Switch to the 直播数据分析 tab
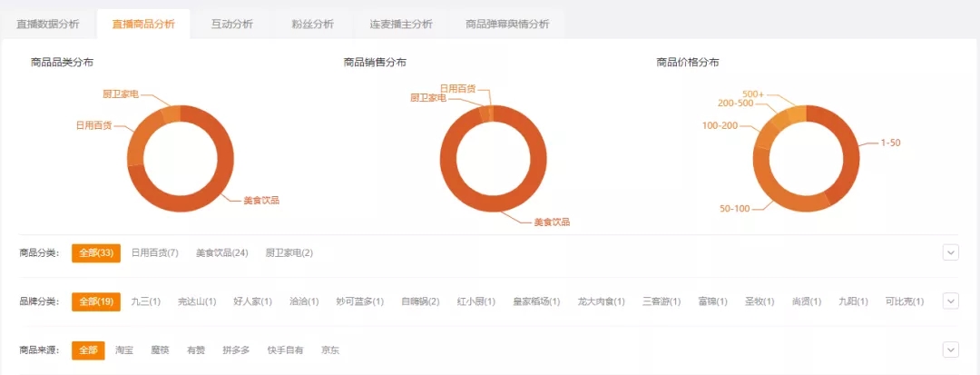 pos(48,25)
